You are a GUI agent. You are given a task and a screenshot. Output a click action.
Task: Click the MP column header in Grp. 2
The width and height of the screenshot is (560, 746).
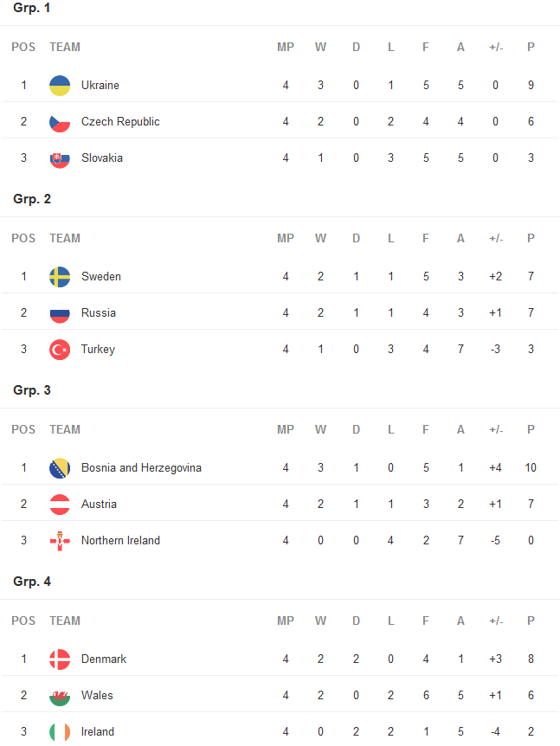286,238
